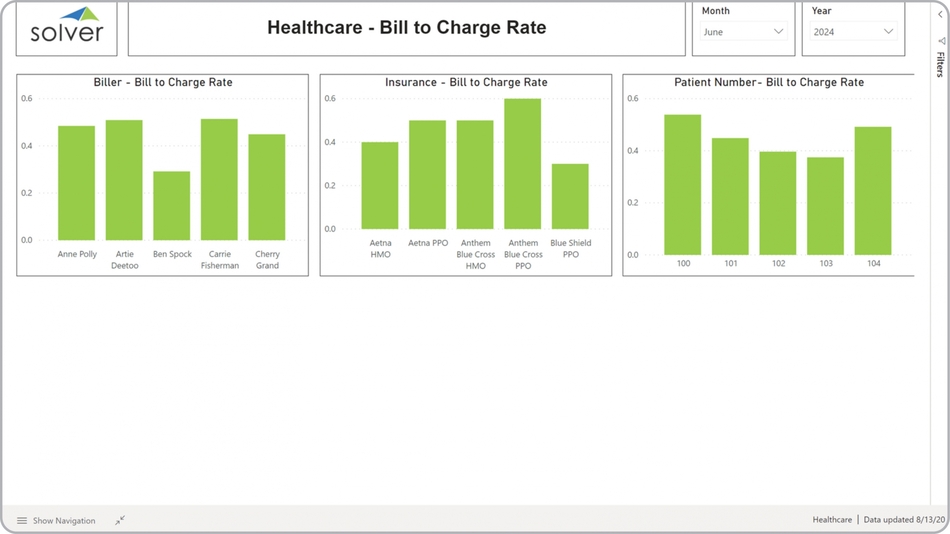Select the Anne Polly bar in Biller chart
The width and height of the screenshot is (950, 534).
click(77, 183)
